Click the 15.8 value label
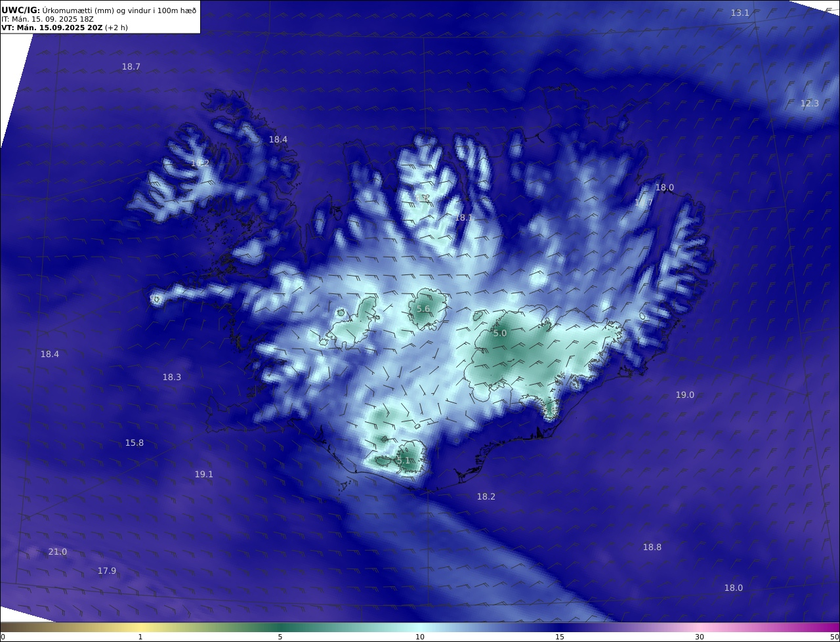This screenshot has width=840, height=642. [x=135, y=443]
